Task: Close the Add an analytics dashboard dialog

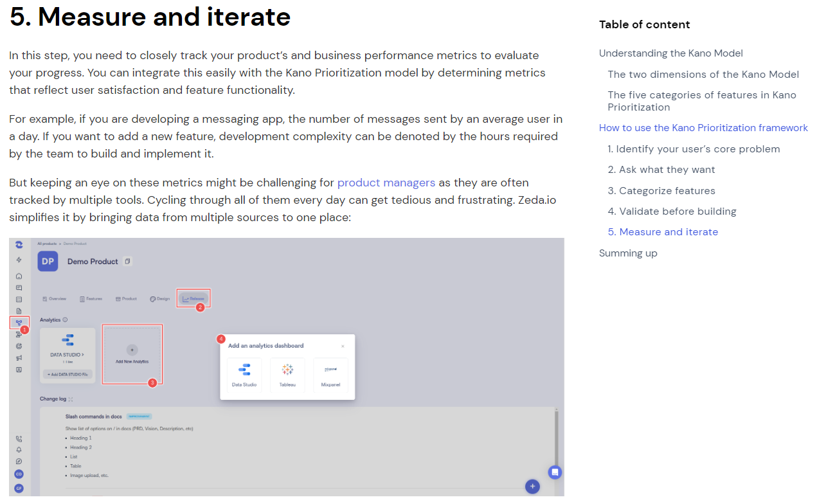Action: point(343,346)
